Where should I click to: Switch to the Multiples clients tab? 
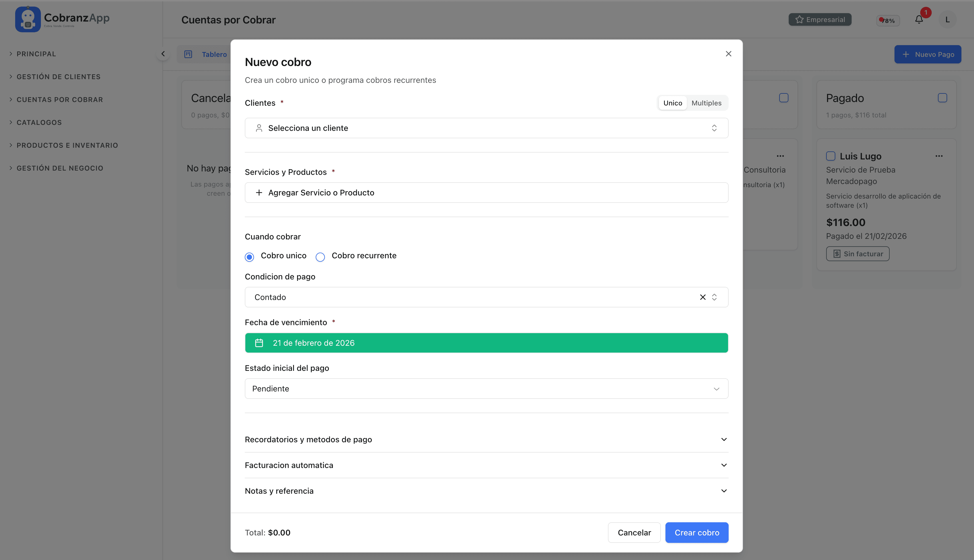[x=706, y=103]
